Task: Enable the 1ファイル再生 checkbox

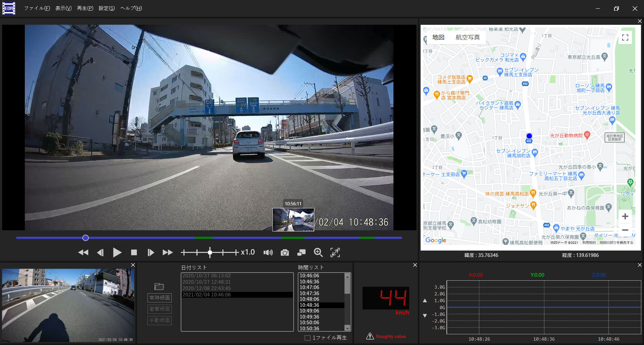Action: coord(307,338)
